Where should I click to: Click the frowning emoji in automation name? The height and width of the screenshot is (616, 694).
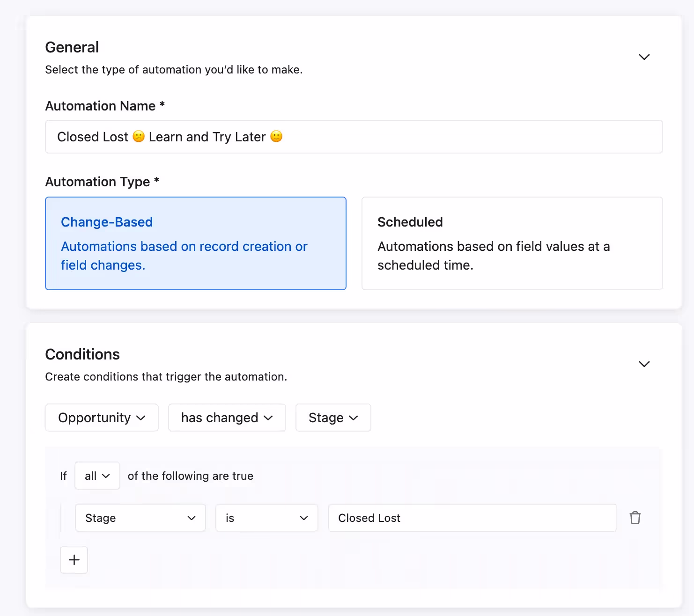pyautogui.click(x=139, y=136)
